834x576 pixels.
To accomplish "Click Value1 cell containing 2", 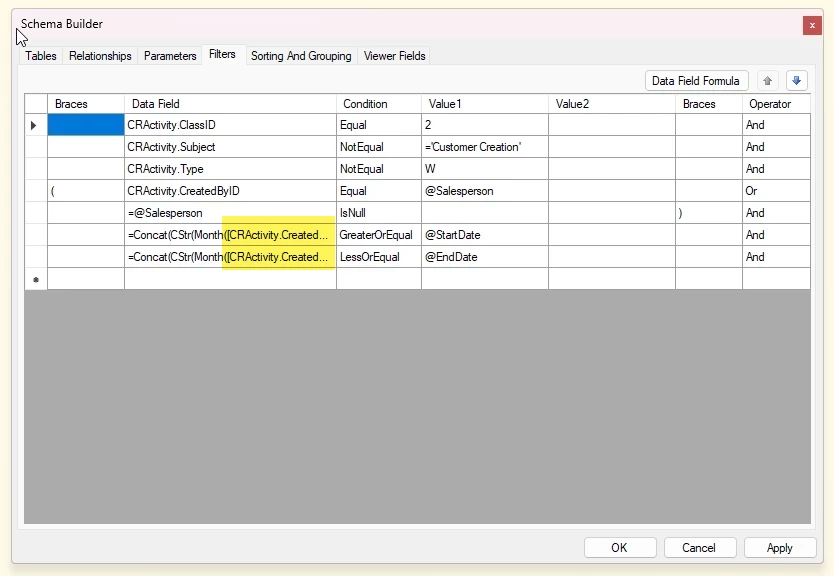I will coord(485,125).
